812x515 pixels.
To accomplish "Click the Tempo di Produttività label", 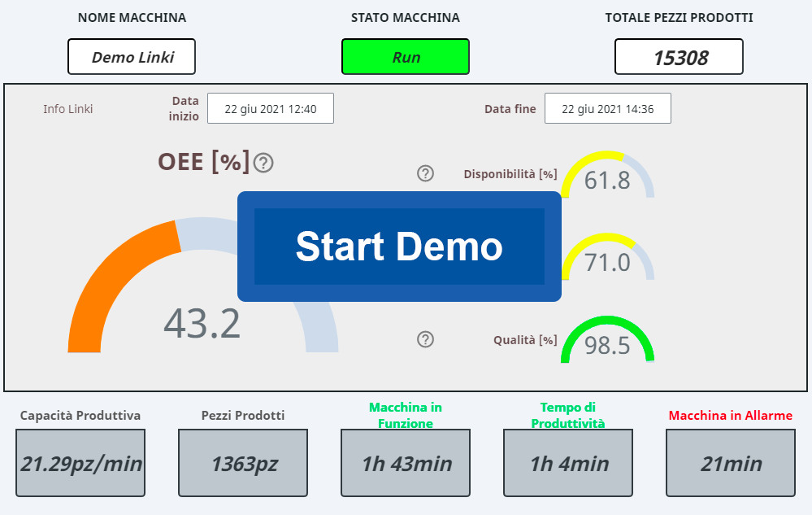I will (x=568, y=416).
